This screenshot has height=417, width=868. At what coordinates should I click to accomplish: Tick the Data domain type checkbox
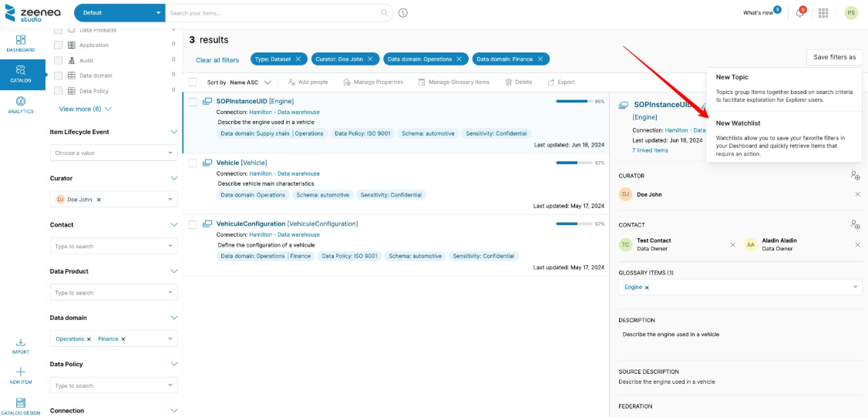(x=58, y=76)
